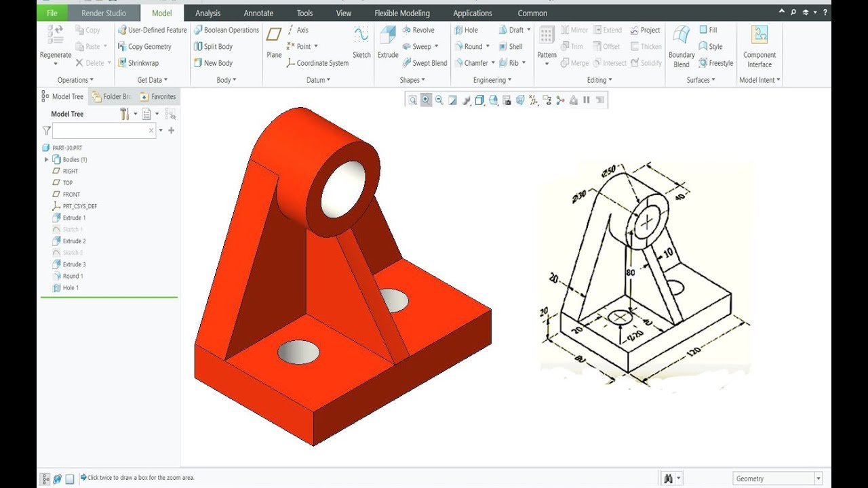
Task: Click the Split Body button
Action: tap(213, 47)
